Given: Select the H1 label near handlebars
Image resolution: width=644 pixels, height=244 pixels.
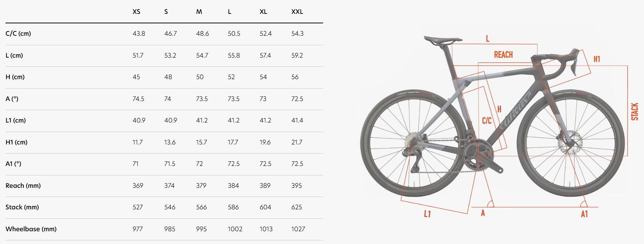Looking at the screenshot, I should [597, 59].
